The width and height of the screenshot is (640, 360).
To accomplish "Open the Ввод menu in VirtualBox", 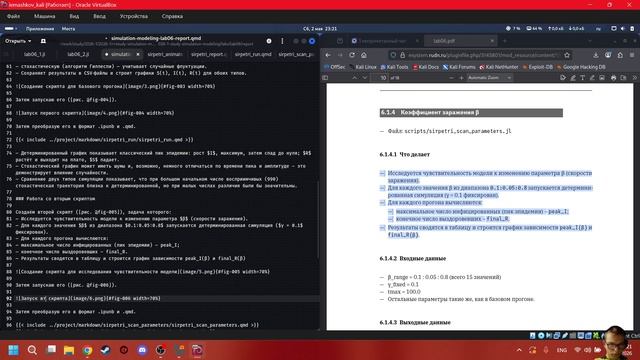I will click(99, 16).
